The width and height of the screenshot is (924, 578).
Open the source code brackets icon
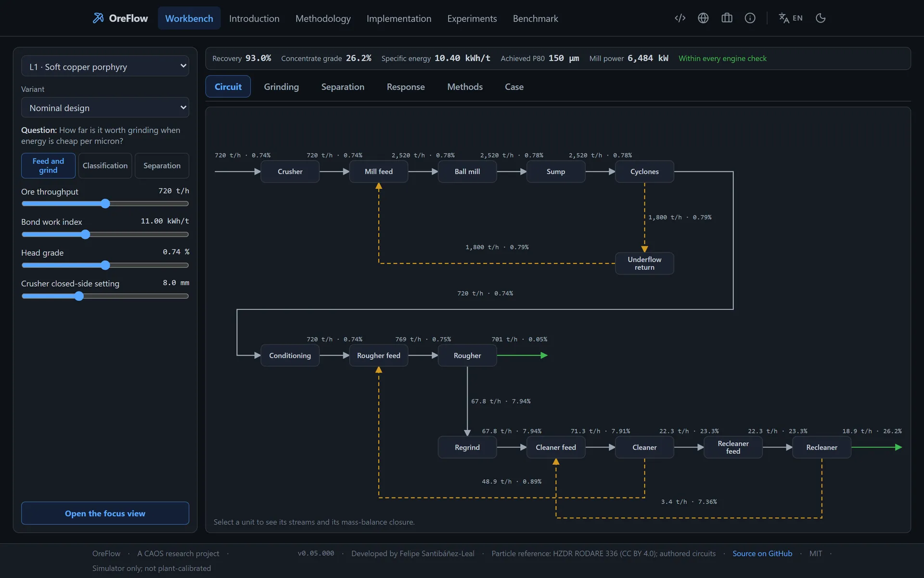click(x=680, y=18)
